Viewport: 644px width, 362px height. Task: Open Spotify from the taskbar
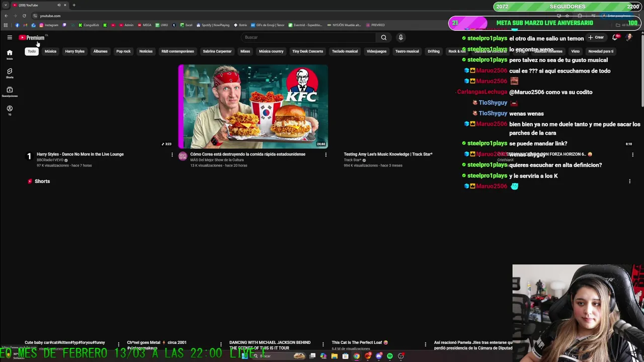coord(390,356)
